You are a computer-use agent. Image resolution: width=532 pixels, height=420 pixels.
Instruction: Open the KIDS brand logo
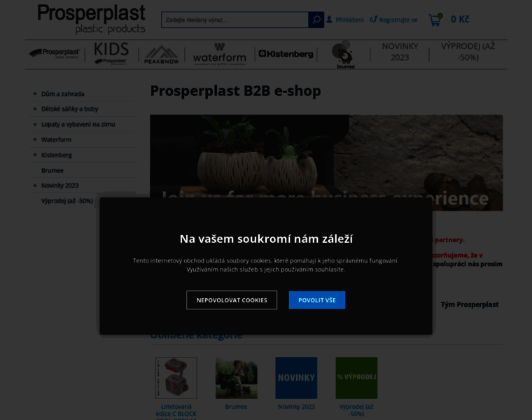point(111,54)
